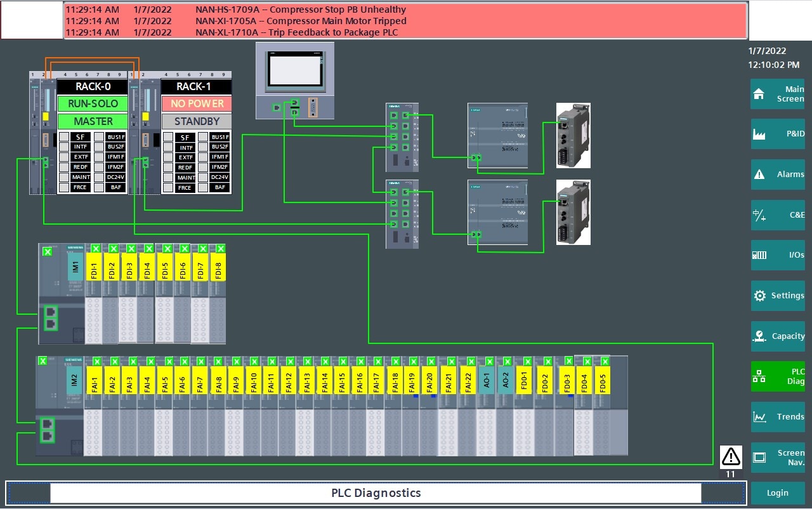The height and width of the screenshot is (509, 812).
Task: Click the NO POWER status indicator
Action: [197, 103]
